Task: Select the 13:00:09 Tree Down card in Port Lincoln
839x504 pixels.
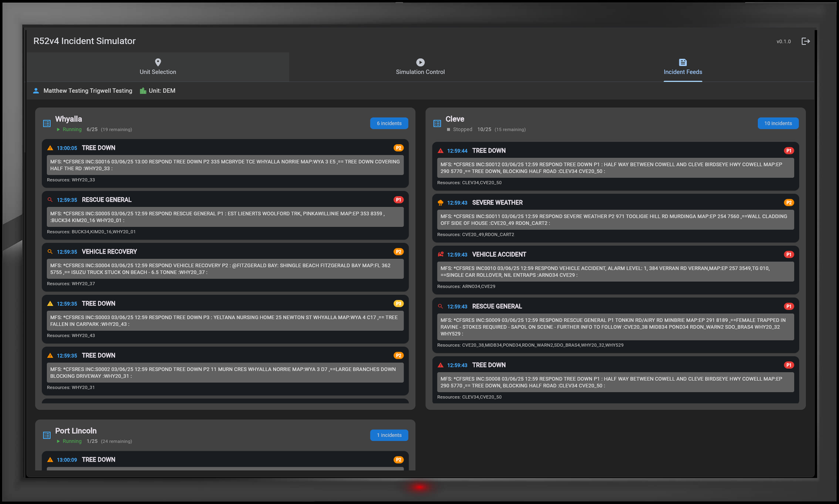Action: tap(224, 459)
